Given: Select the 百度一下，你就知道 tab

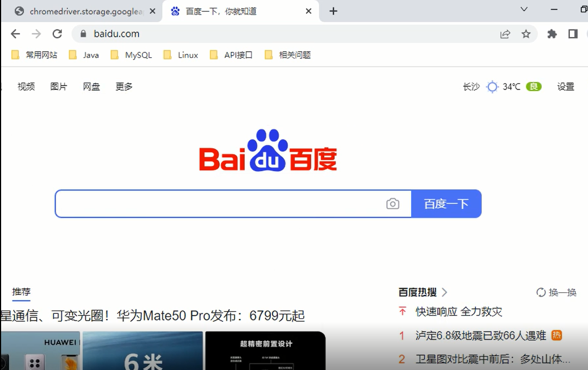Looking at the screenshot, I should pos(240,11).
